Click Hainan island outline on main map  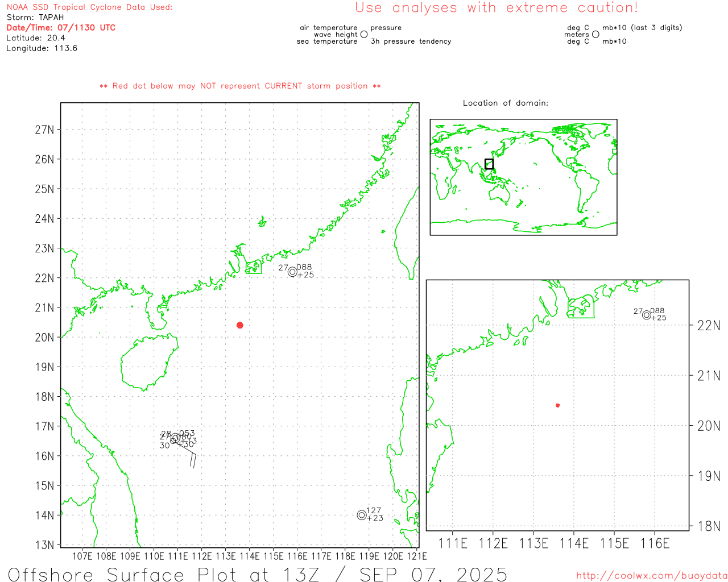(x=150, y=362)
